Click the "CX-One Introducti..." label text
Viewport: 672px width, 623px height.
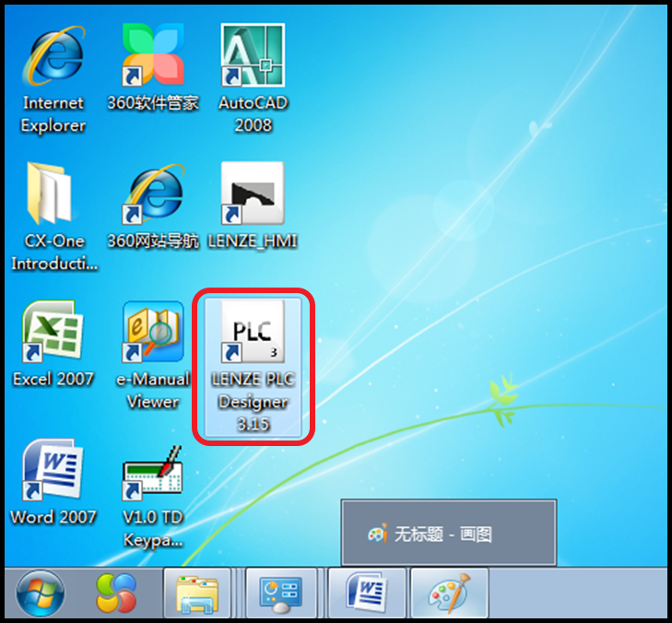click(54, 252)
